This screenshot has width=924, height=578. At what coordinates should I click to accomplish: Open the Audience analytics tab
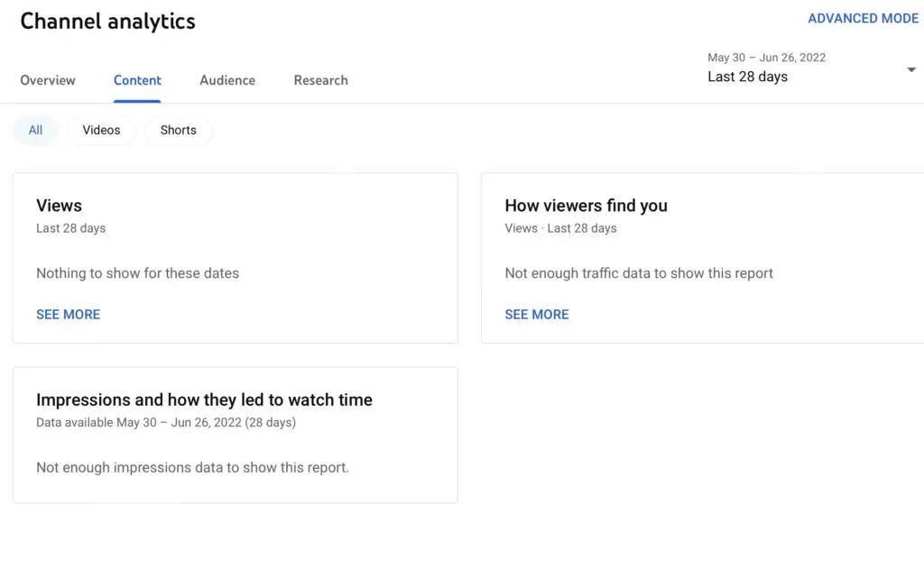point(226,80)
